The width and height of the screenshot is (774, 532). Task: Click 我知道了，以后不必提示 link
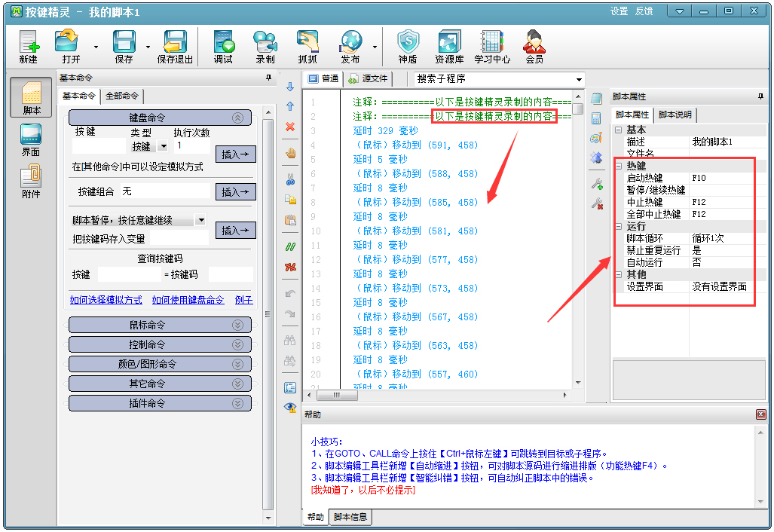363,490
